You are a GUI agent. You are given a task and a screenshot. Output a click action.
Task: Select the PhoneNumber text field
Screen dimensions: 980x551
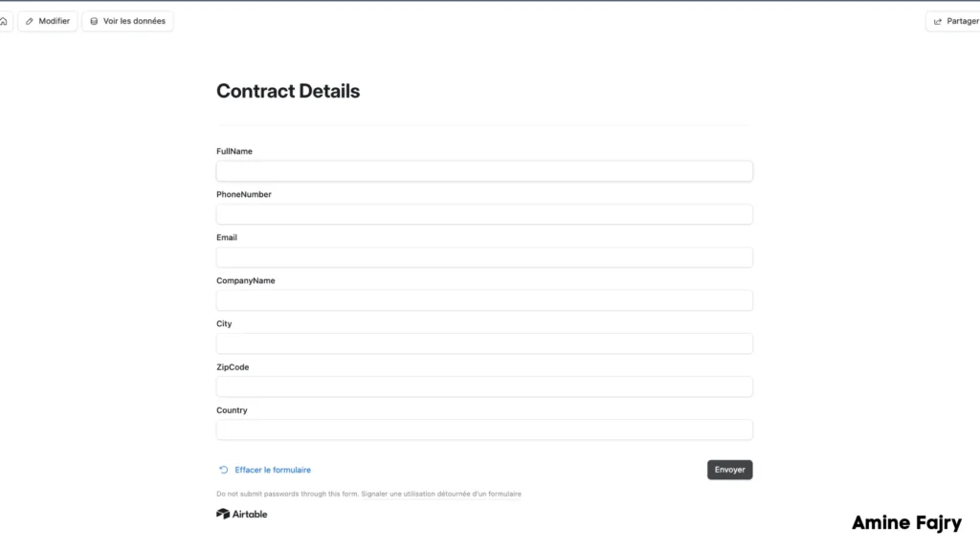click(484, 214)
